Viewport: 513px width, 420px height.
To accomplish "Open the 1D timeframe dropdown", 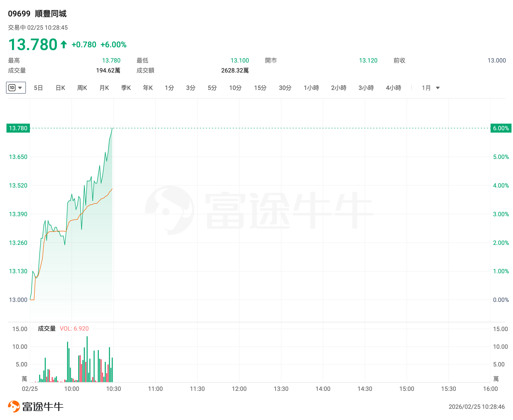I will [x=16, y=88].
